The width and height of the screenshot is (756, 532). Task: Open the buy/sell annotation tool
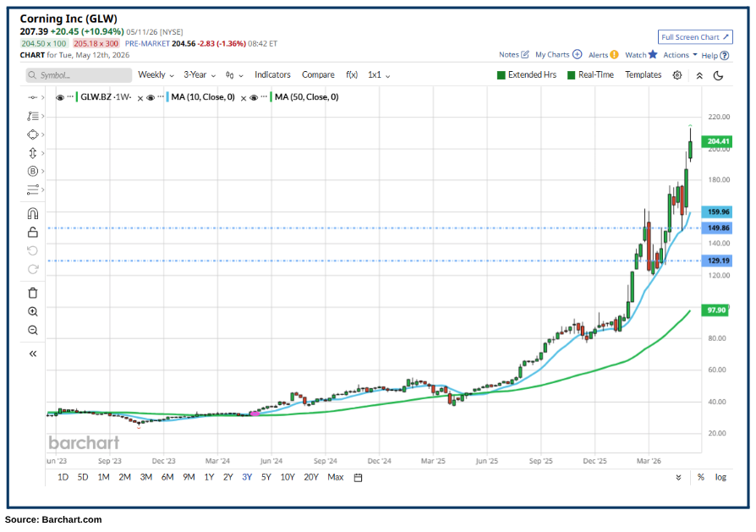[x=33, y=171]
